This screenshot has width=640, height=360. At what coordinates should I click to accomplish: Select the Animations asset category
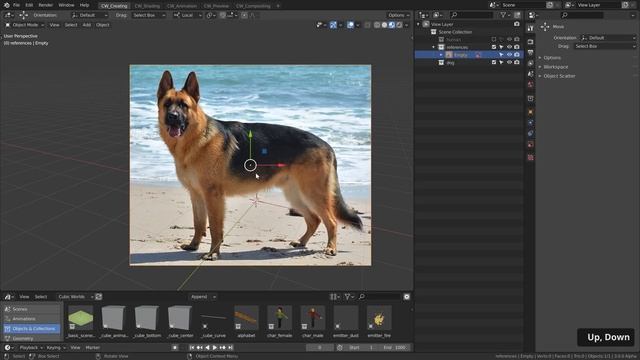click(x=32, y=319)
